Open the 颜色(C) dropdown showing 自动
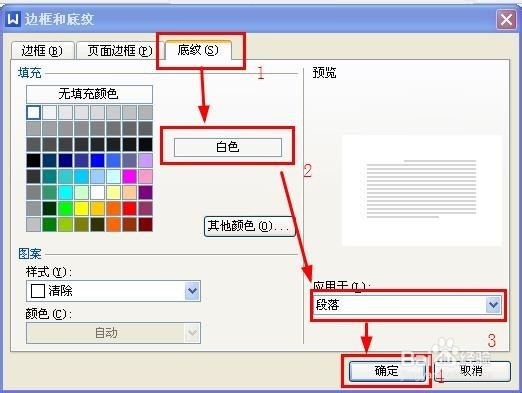Viewport: 522px width, 393px height. (x=113, y=333)
